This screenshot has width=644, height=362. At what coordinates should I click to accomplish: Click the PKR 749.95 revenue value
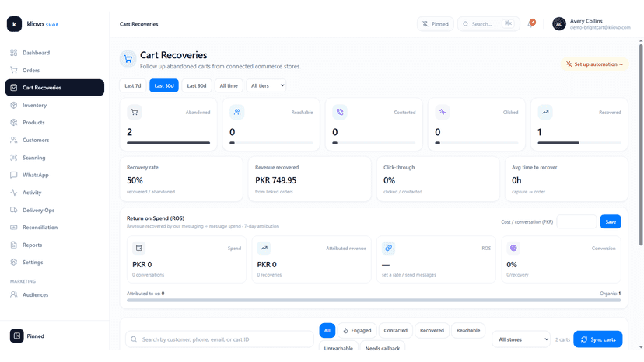(275, 180)
